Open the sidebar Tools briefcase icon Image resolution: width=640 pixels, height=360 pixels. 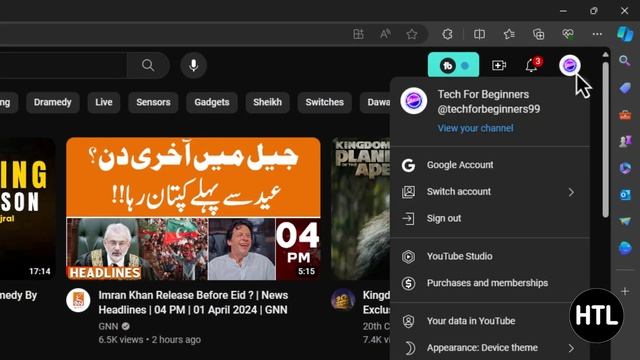(624, 115)
